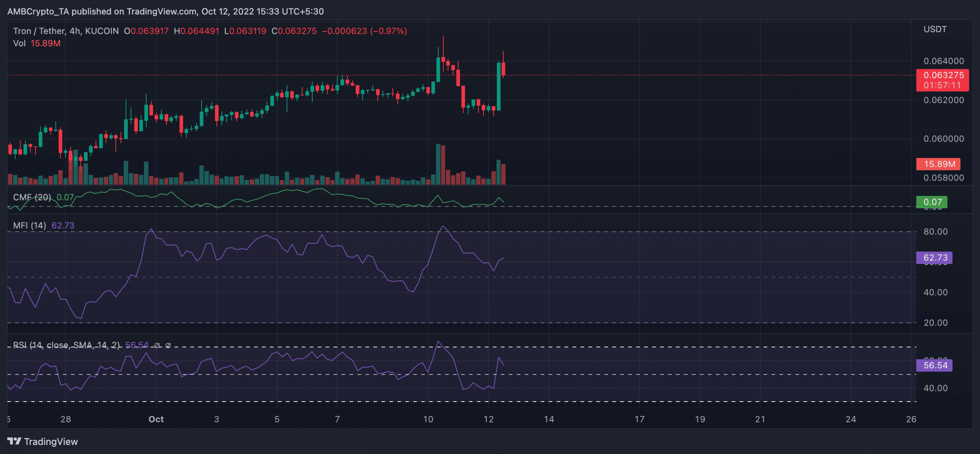Click the 7 date label on time axis
This screenshot has height=454, width=980.
tap(337, 419)
